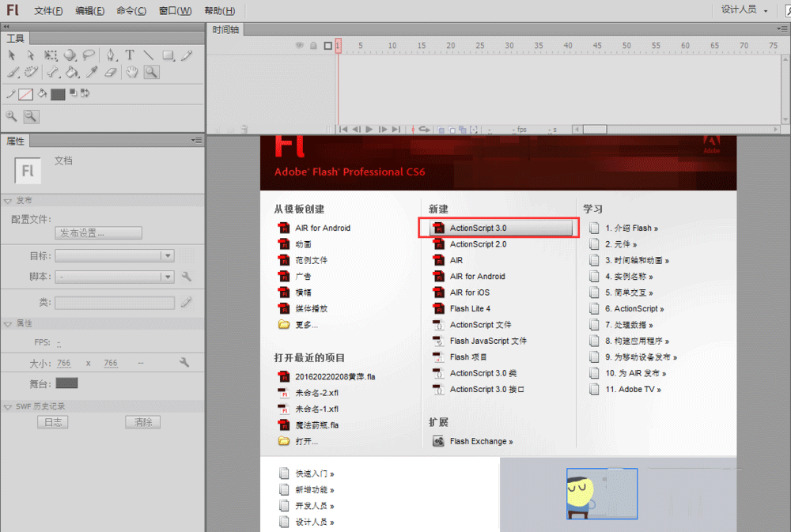This screenshot has height=532, width=791.
Task: Select the Rectangle tool
Action: 168,55
